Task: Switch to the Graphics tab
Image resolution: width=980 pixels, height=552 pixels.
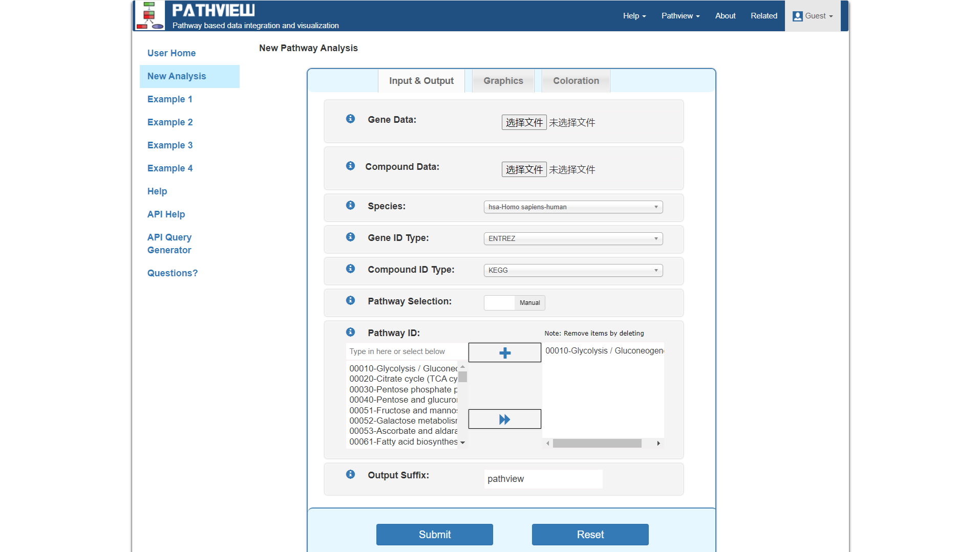Action: click(x=503, y=81)
